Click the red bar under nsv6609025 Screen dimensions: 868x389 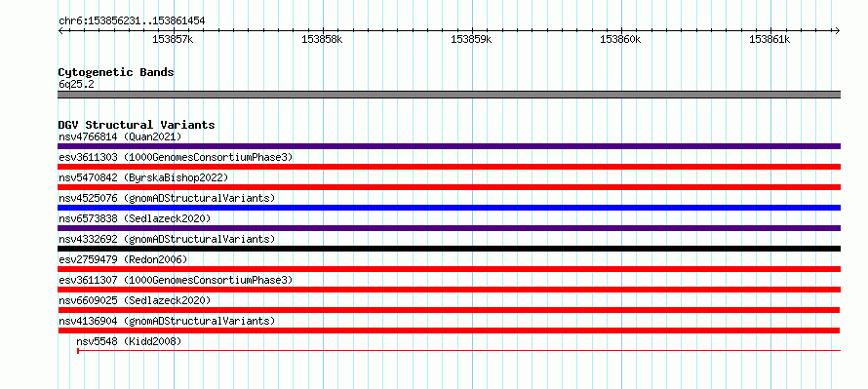[x=449, y=310]
